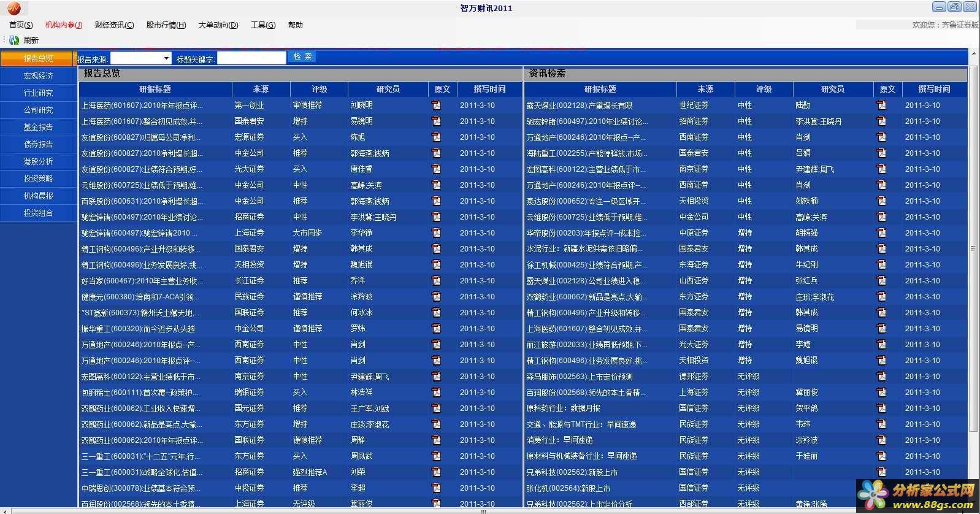Click the refresh icon in the toolbar
The width and height of the screenshot is (980, 514).
pos(14,40)
